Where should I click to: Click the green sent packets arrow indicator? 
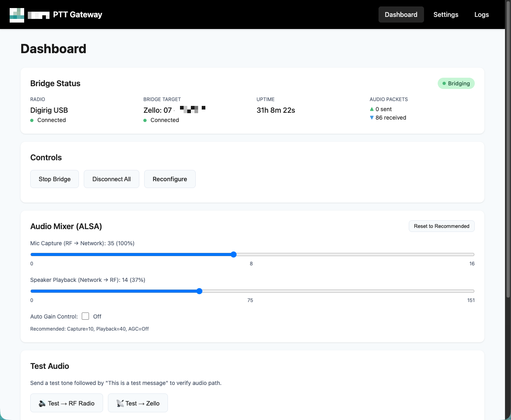pos(372,109)
